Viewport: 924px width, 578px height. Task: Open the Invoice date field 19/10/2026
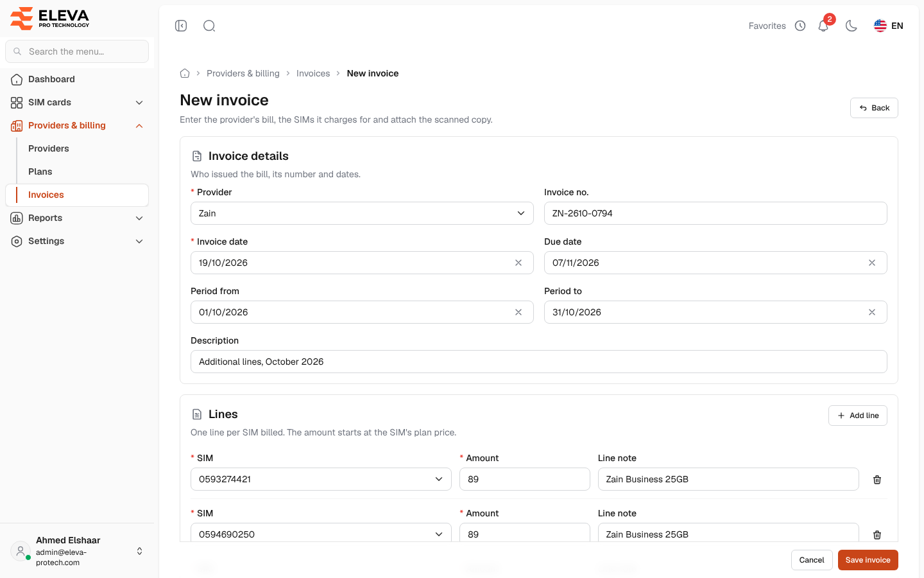pyautogui.click(x=362, y=263)
